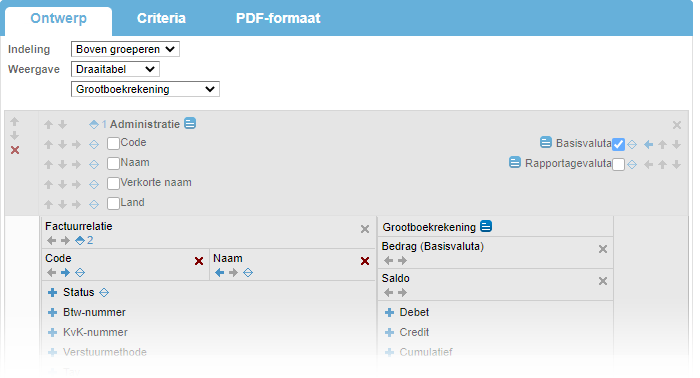
Task: Open the PDF-formaat tab
Action: point(278,18)
